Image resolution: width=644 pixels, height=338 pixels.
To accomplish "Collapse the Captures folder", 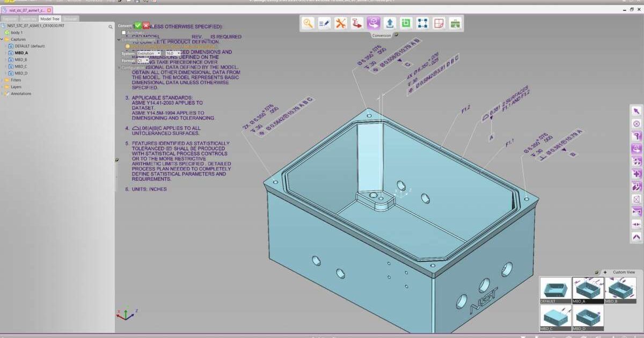I will pos(2,39).
